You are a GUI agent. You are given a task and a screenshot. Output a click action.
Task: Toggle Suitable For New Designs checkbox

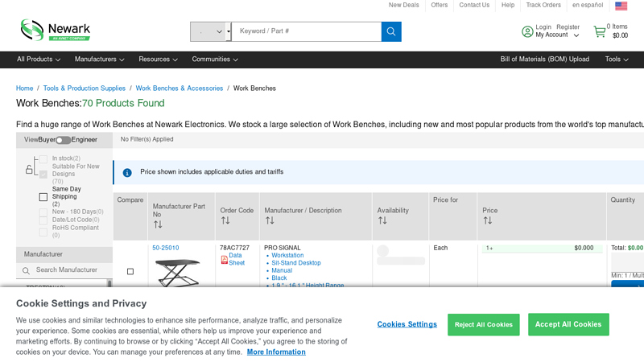tap(43, 174)
